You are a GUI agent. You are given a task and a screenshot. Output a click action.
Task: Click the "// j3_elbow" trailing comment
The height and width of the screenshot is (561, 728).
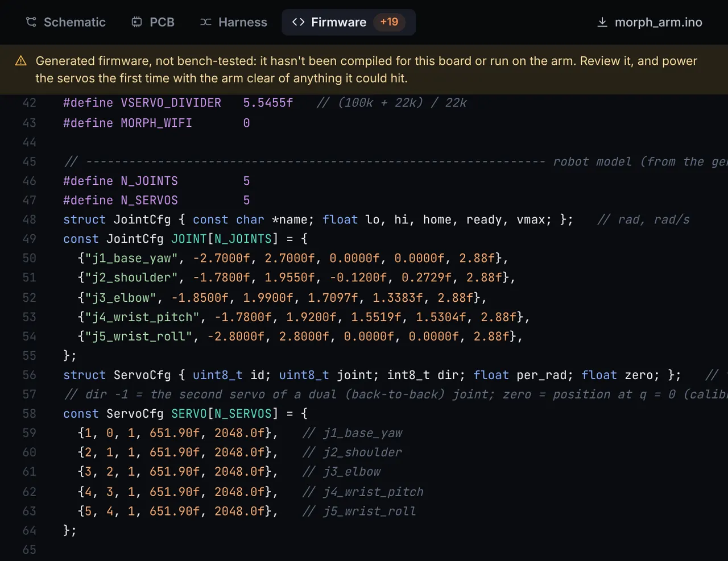[x=342, y=472]
